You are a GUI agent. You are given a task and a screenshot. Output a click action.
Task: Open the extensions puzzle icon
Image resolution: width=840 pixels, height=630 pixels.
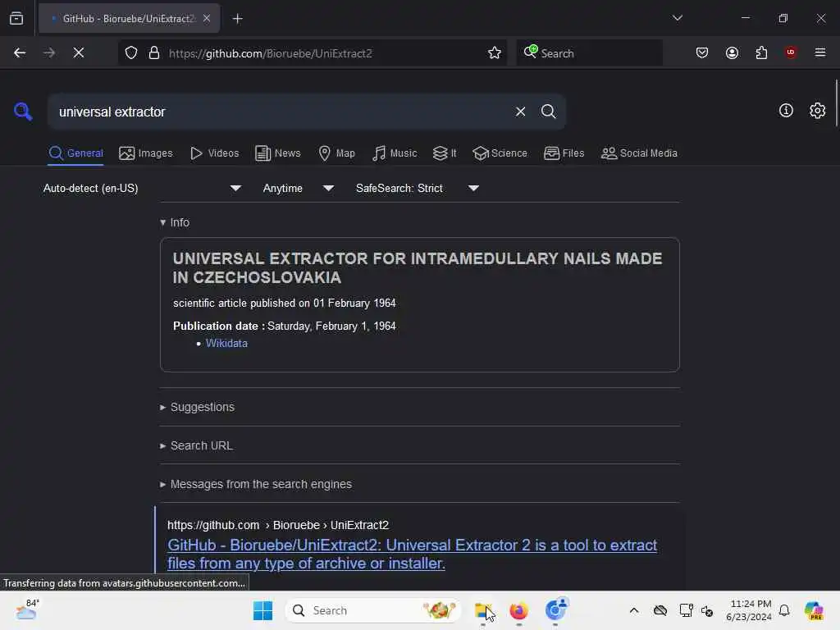[x=761, y=52]
